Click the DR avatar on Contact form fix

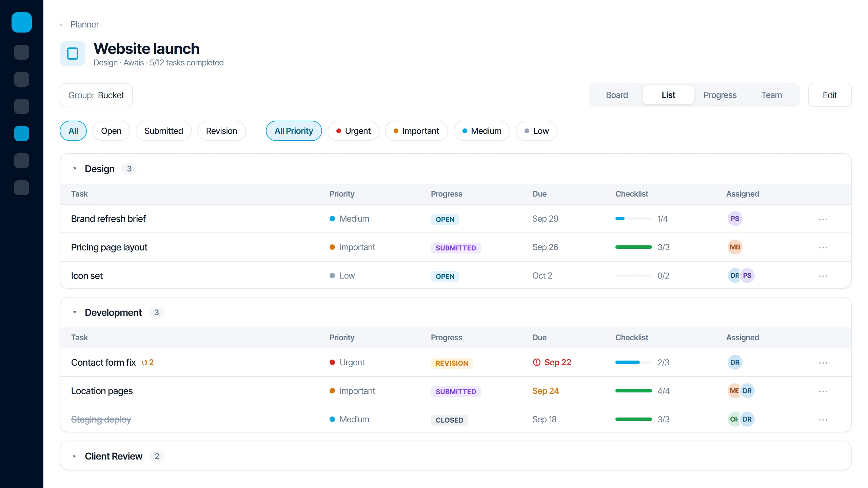[x=735, y=362]
